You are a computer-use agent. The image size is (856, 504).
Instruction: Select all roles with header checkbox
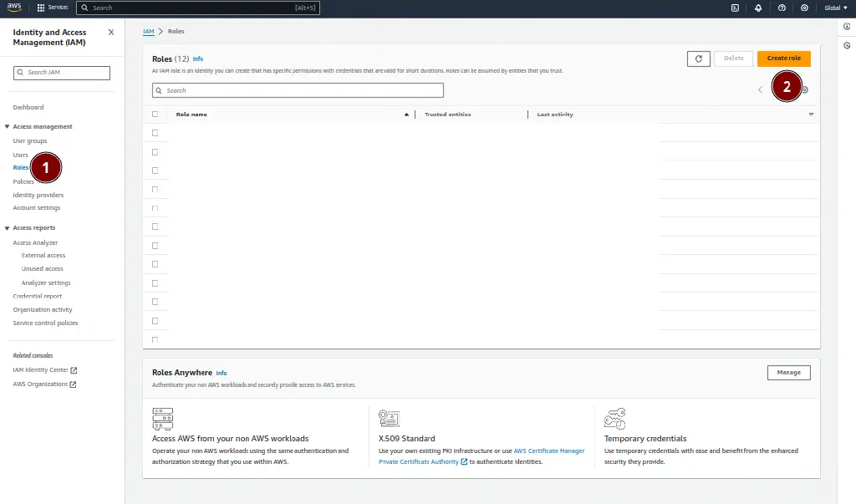(155, 115)
